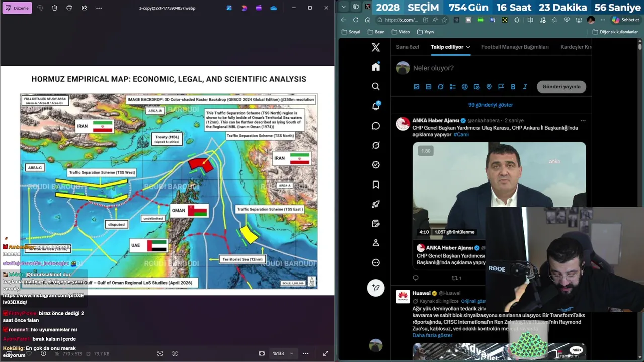Open browser workspaces icon

pos(356,7)
